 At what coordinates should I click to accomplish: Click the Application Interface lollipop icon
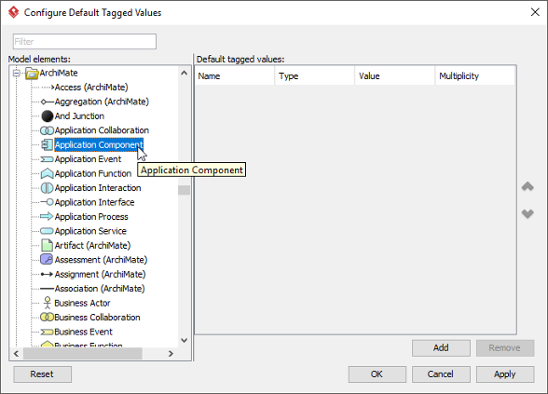(47, 202)
